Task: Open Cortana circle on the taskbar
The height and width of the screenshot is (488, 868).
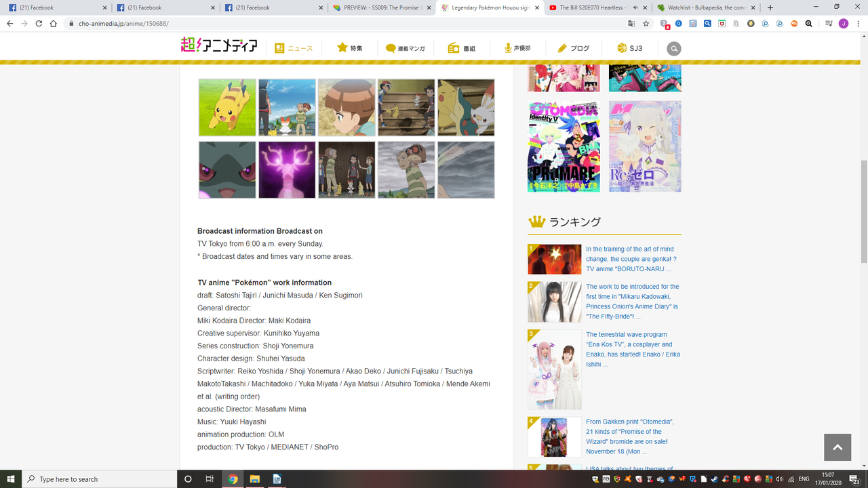Action: (189, 479)
